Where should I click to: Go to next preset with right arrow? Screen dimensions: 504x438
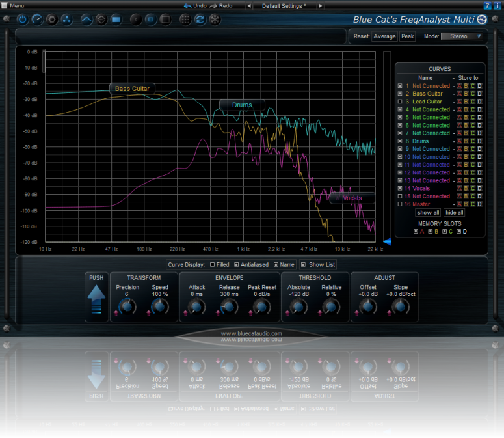coord(320,5)
